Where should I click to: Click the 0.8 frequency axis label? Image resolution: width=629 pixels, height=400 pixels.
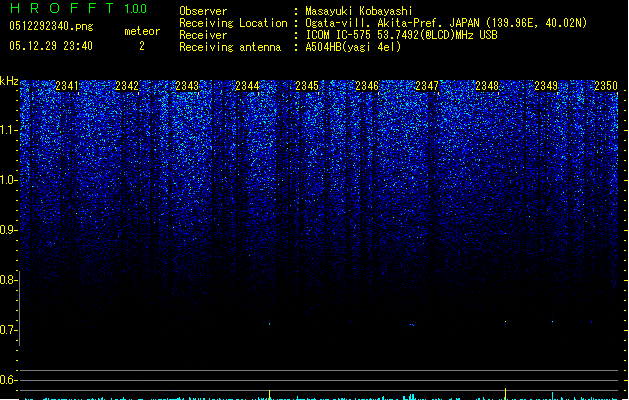click(x=8, y=280)
